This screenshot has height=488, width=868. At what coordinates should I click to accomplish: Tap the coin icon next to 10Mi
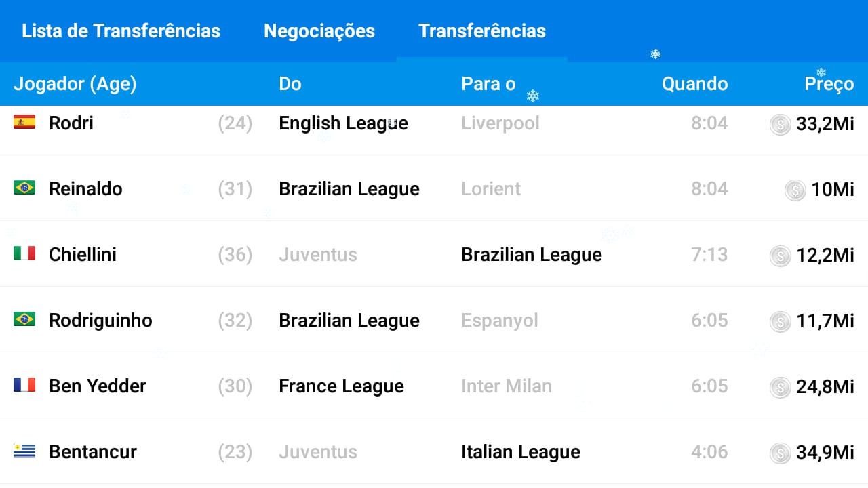pos(795,190)
